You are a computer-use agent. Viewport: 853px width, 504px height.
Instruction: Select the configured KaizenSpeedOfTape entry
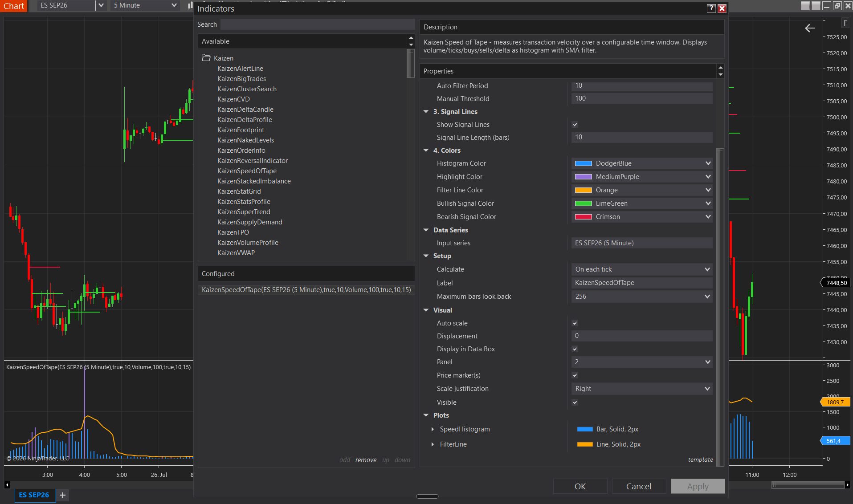pyautogui.click(x=306, y=290)
